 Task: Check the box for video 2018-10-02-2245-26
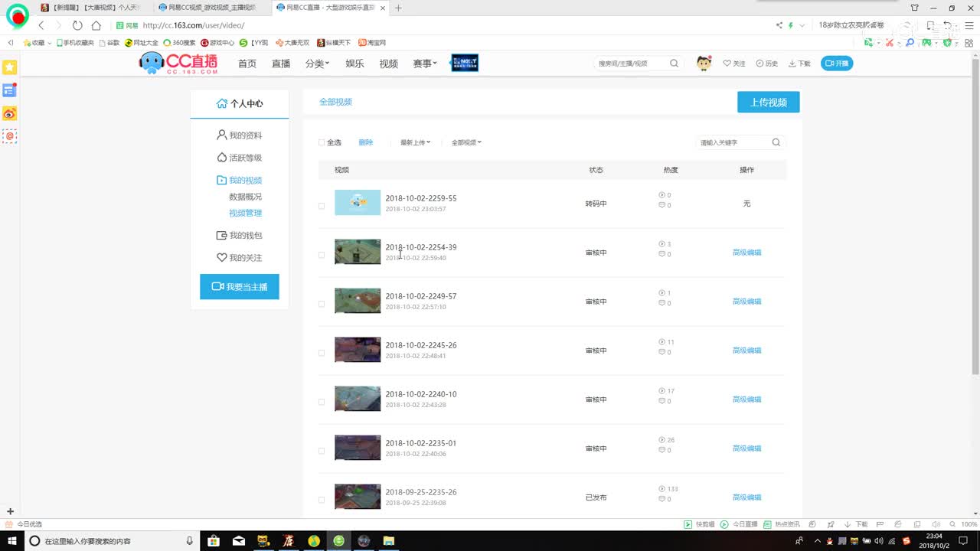[x=322, y=353]
